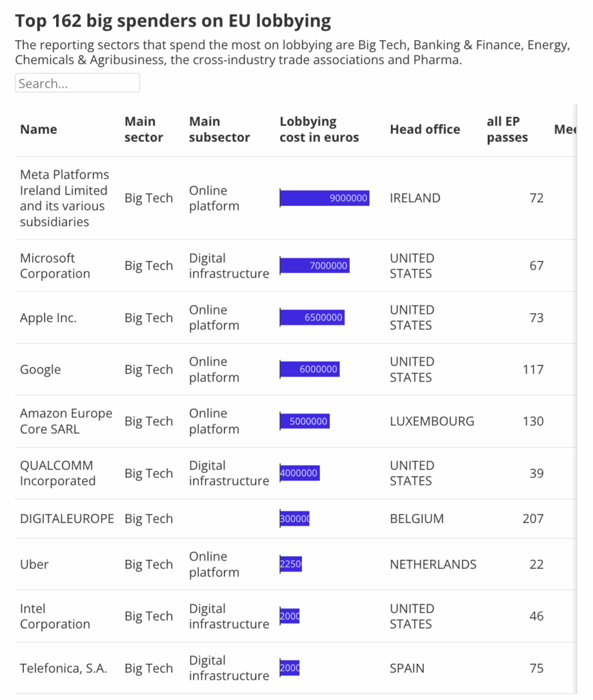593x700 pixels.
Task: Sort by Lobbying cost in euros header
Action: pos(319,129)
